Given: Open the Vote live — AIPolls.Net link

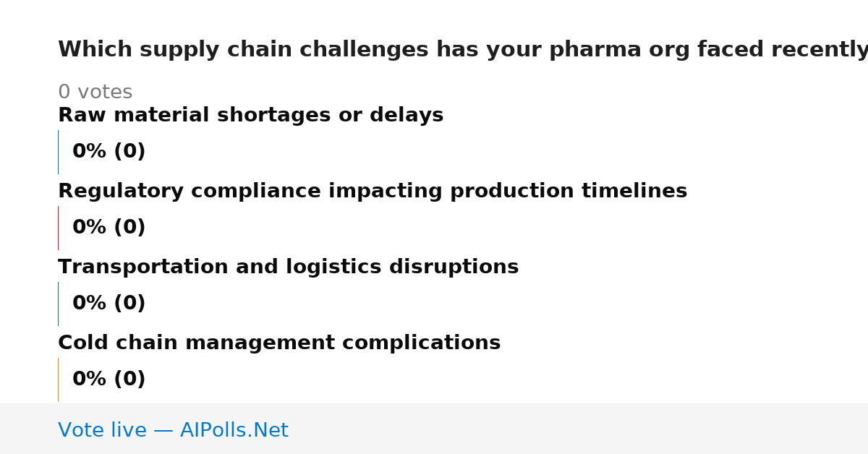Looking at the screenshot, I should tap(173, 430).
